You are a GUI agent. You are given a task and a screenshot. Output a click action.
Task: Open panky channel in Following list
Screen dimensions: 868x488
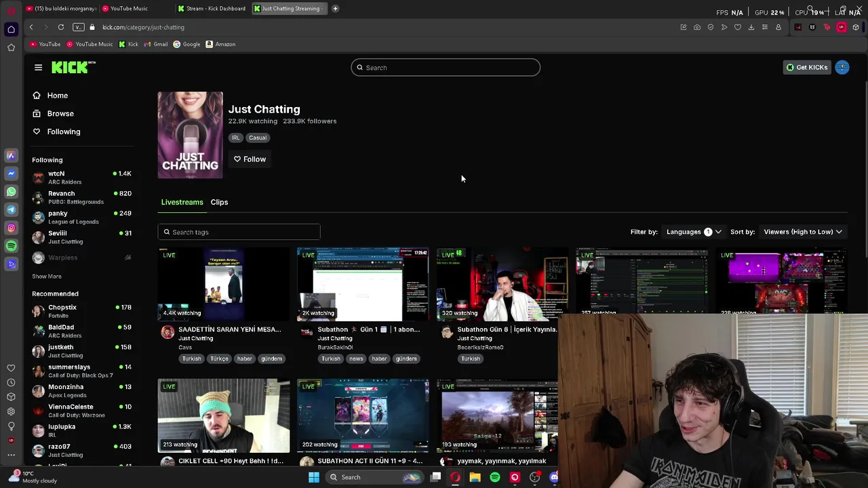click(x=81, y=217)
